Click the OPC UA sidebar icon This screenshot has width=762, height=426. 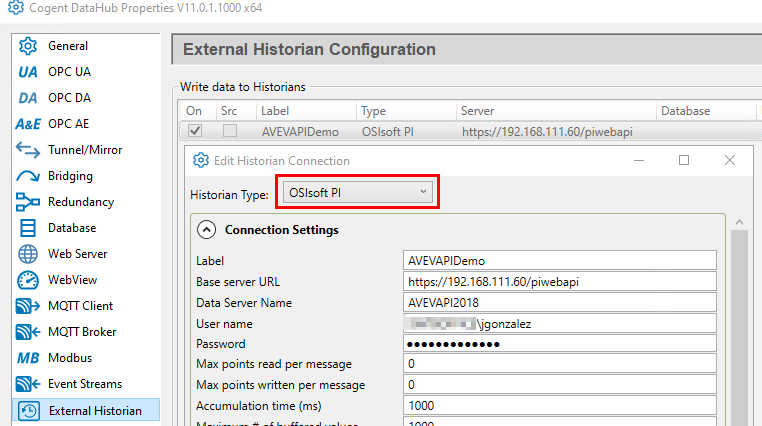pyautogui.click(x=28, y=72)
